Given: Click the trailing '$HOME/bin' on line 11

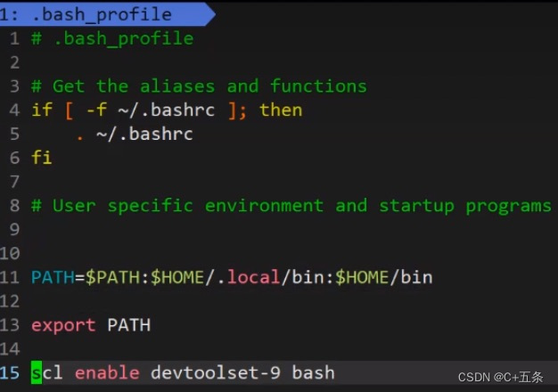Looking at the screenshot, I should click(384, 277).
